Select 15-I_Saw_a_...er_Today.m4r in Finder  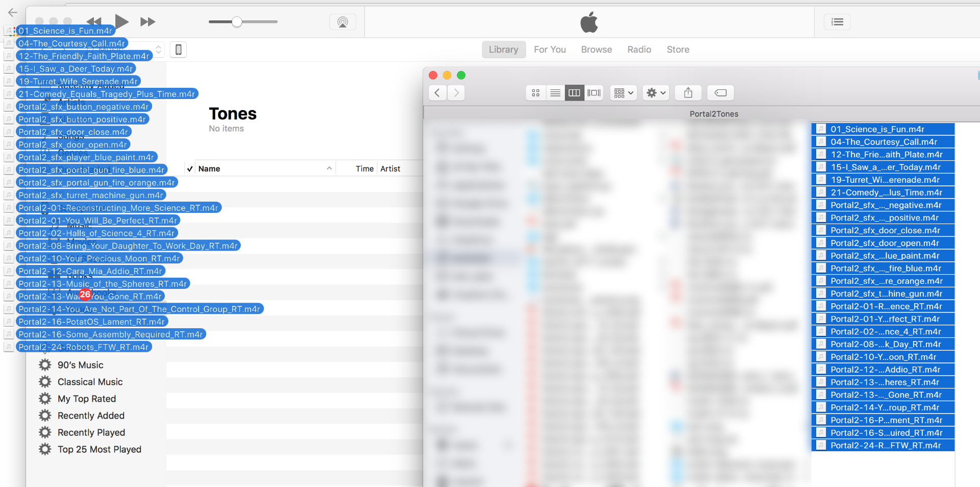[x=883, y=167]
